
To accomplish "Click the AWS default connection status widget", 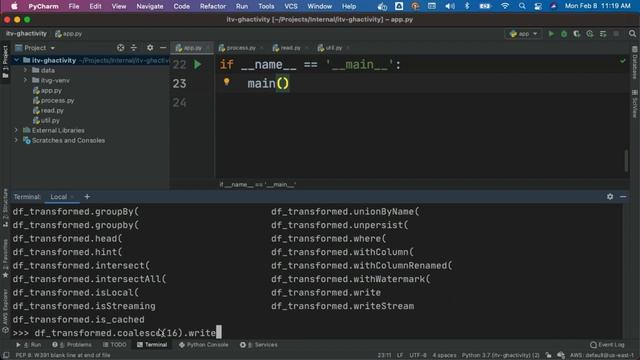I will pyautogui.click(x=602, y=356).
